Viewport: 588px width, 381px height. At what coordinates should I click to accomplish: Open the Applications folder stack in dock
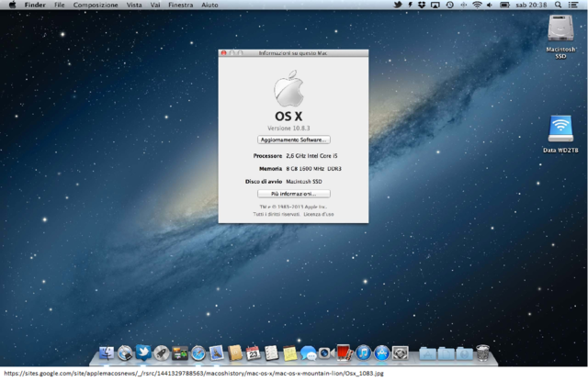[x=427, y=353]
